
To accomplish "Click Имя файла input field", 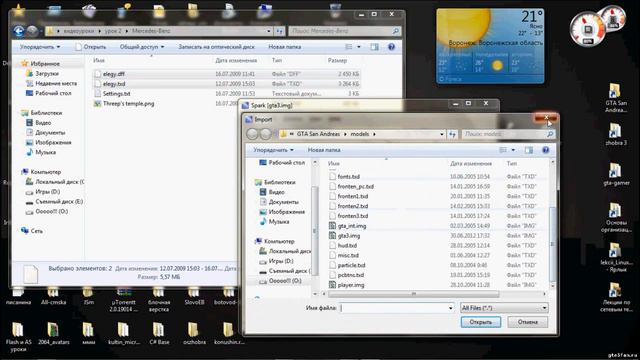I will 395,308.
